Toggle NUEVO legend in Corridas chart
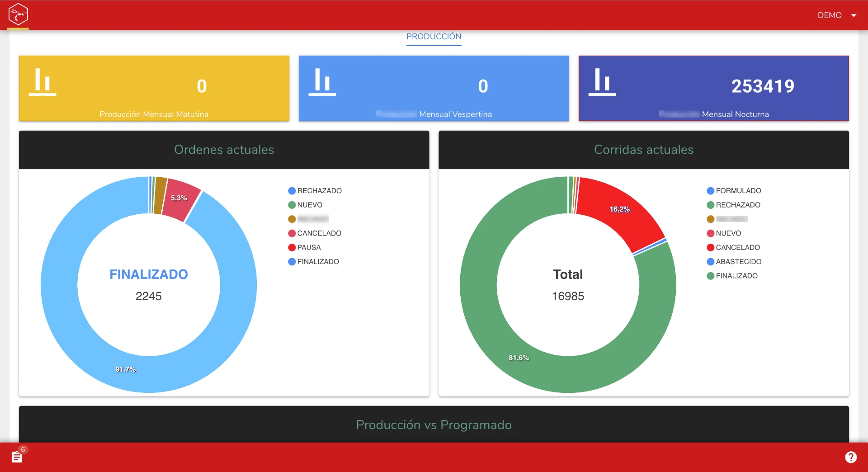 724,233
